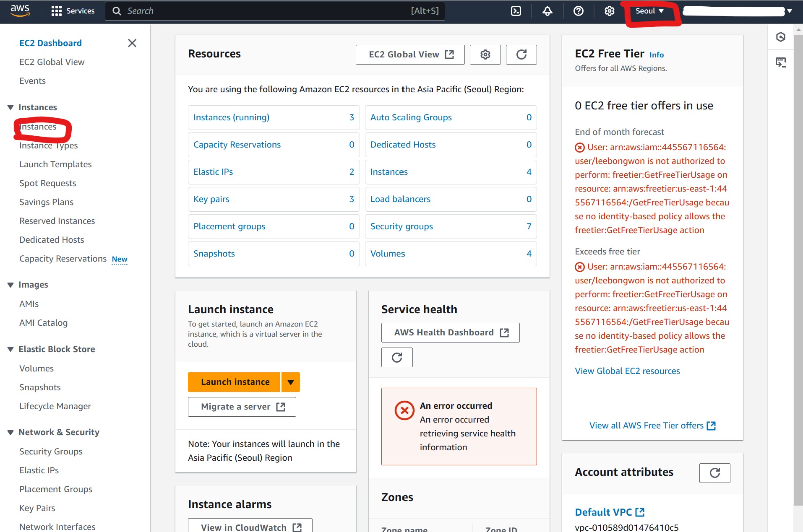Open the top bar settings gear

point(609,11)
